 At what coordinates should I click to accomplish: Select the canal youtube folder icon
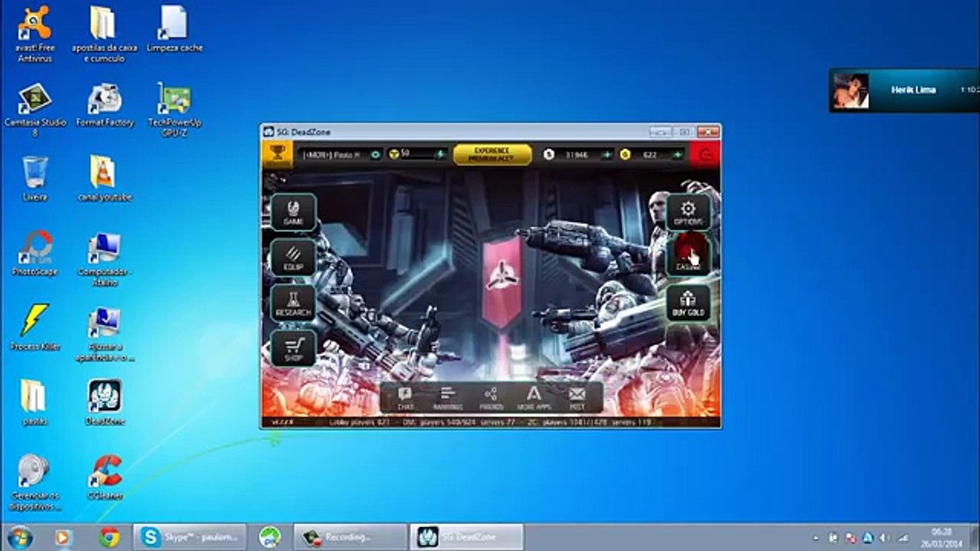pyautogui.click(x=104, y=178)
